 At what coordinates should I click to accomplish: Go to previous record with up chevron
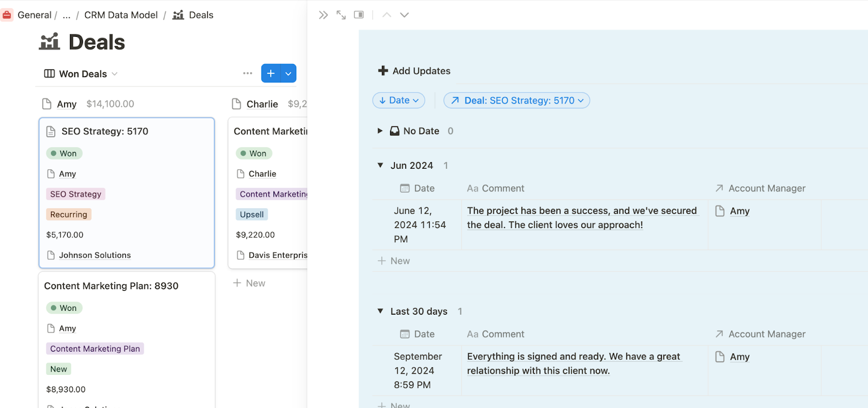[x=387, y=15]
